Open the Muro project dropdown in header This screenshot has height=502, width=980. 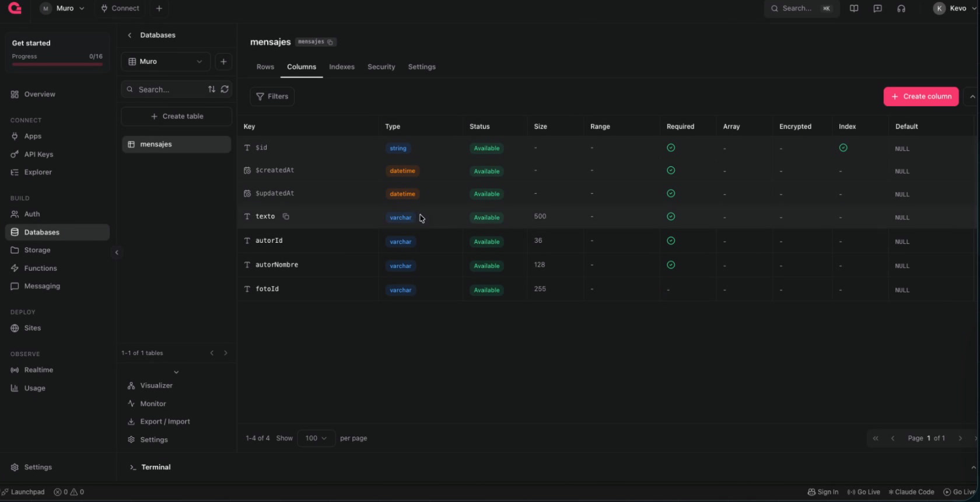click(x=62, y=8)
